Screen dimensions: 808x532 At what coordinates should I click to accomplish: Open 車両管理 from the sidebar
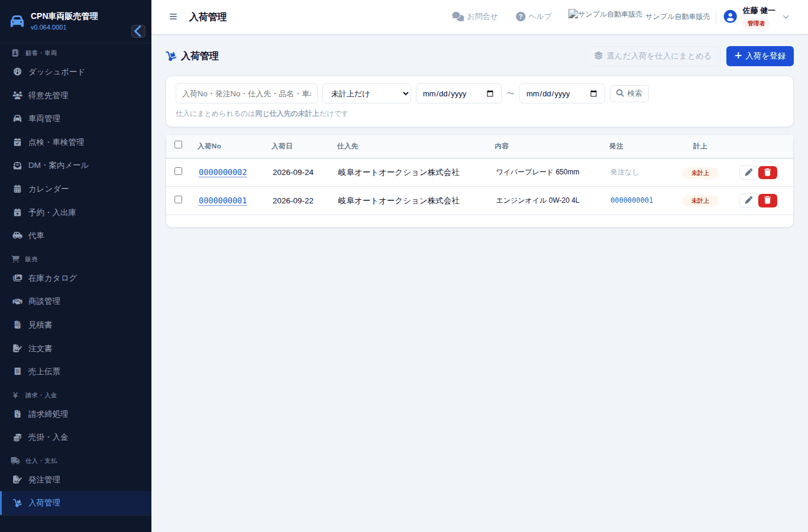(x=76, y=118)
